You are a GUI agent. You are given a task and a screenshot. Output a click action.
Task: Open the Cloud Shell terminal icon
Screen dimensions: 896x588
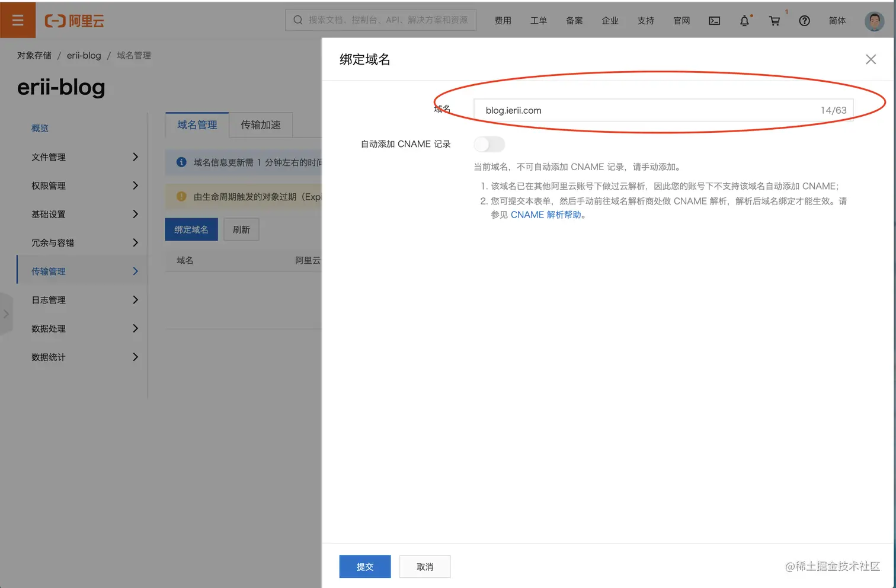715,21
